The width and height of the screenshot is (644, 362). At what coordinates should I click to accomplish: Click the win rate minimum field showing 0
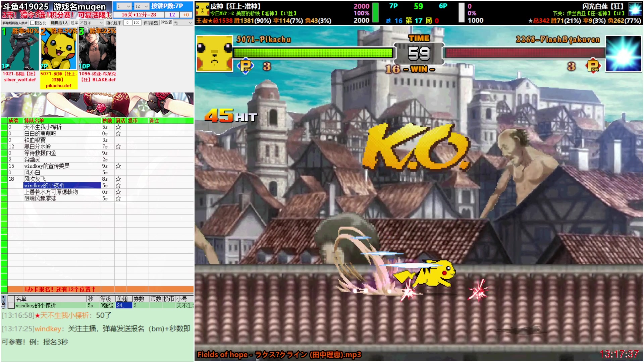pyautogui.click(x=127, y=23)
